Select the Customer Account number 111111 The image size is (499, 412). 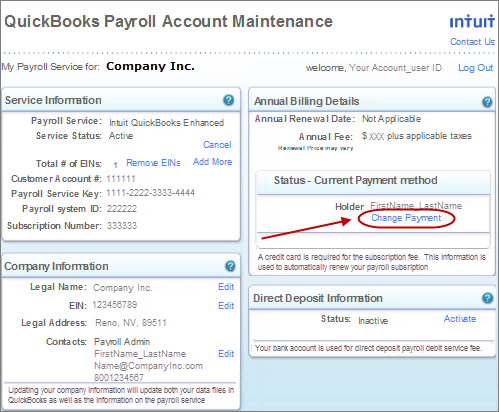tap(121, 179)
